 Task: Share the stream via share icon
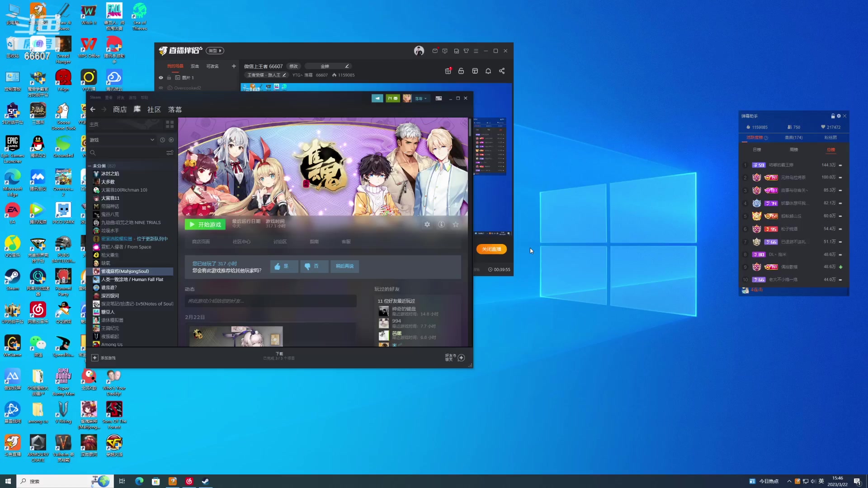tap(502, 71)
